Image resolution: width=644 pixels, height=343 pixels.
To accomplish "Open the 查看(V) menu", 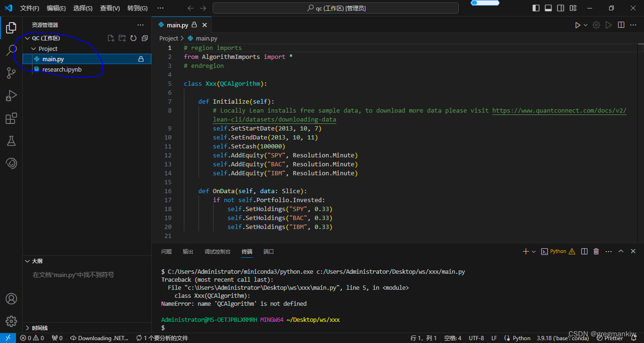I will pos(110,8).
